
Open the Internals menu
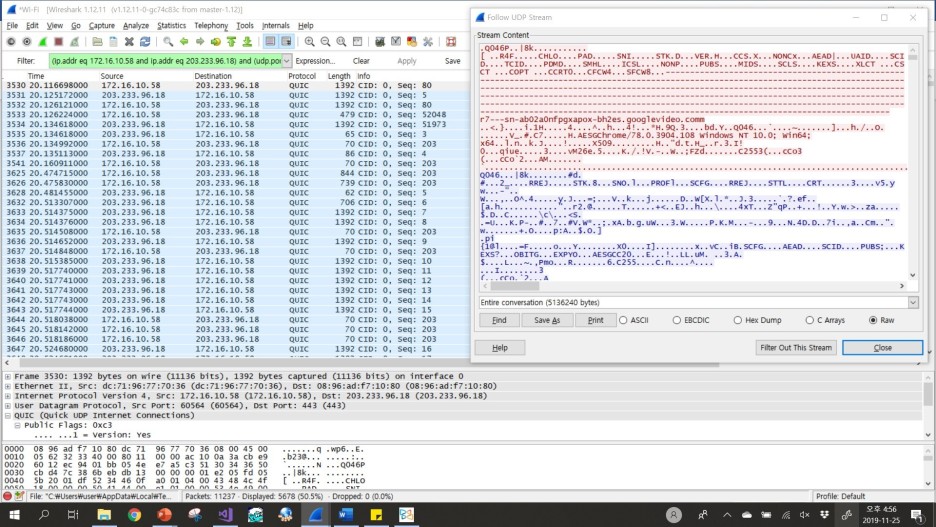[275, 26]
